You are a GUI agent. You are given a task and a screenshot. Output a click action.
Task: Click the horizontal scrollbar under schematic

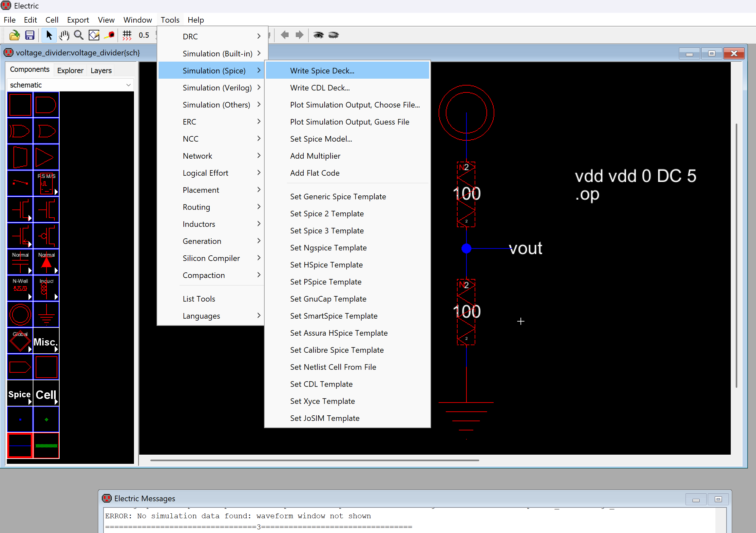click(314, 460)
